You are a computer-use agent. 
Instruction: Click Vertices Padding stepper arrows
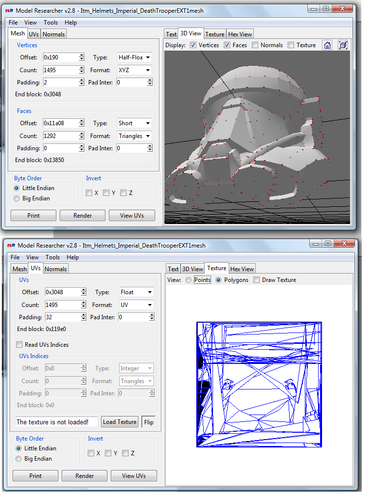click(x=82, y=82)
